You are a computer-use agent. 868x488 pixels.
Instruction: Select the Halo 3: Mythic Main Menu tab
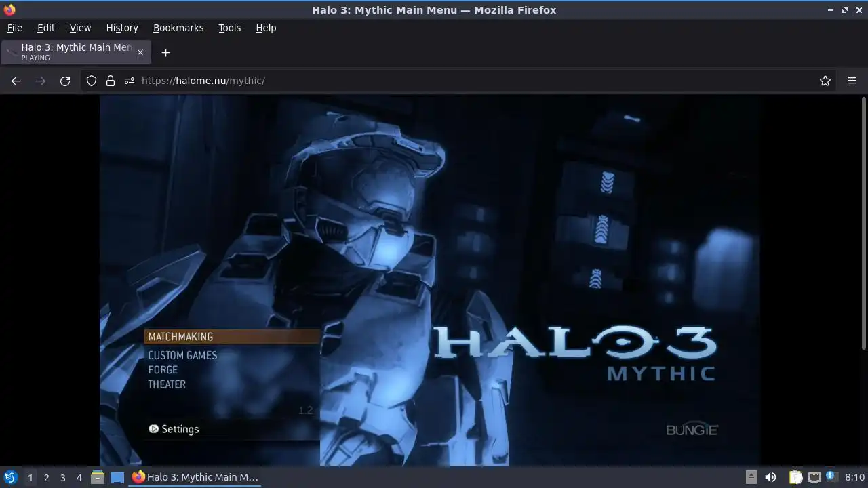77,52
